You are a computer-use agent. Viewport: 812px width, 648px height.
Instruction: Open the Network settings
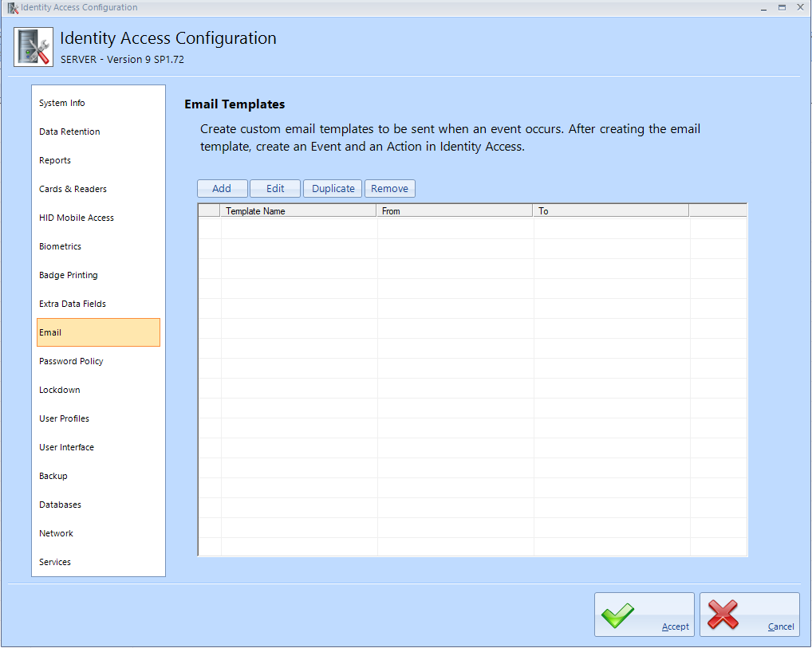(x=98, y=533)
